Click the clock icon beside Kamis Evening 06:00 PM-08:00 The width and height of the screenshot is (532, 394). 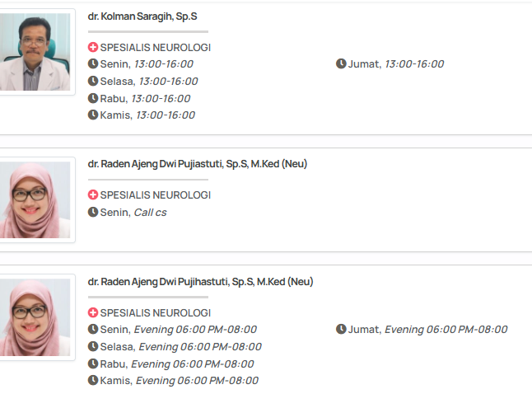click(x=93, y=381)
